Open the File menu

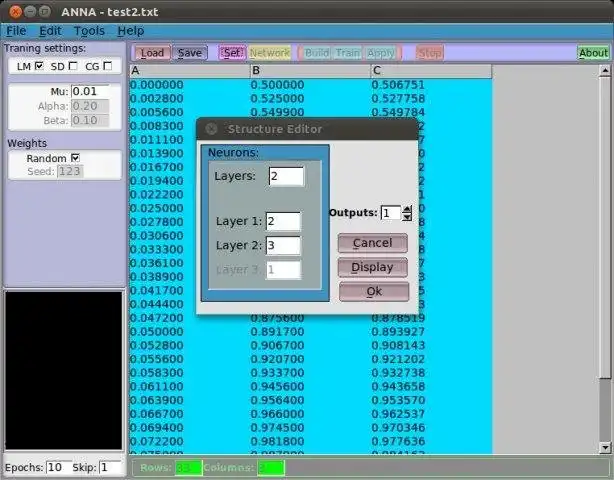click(16, 31)
